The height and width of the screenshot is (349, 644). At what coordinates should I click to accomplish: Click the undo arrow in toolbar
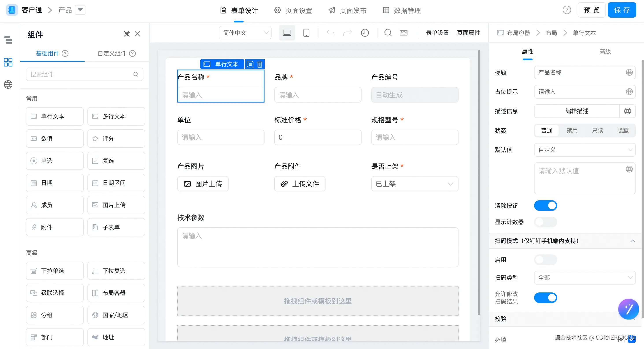pyautogui.click(x=331, y=33)
